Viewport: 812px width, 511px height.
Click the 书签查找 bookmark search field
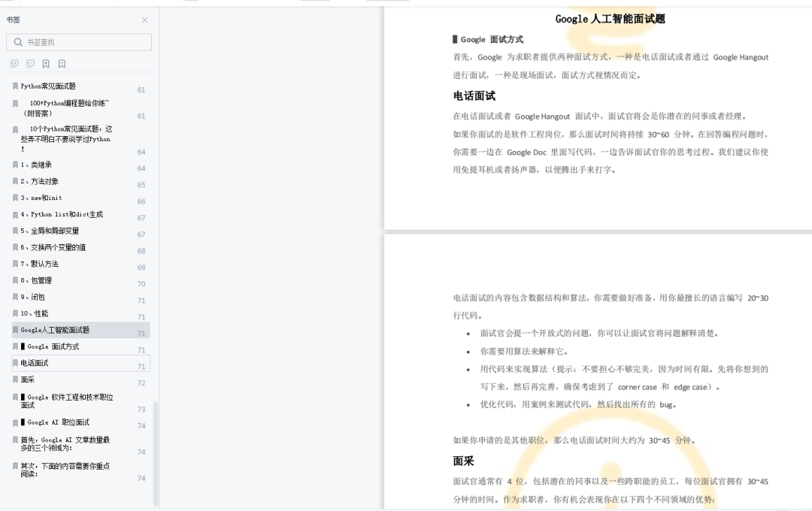(x=79, y=42)
